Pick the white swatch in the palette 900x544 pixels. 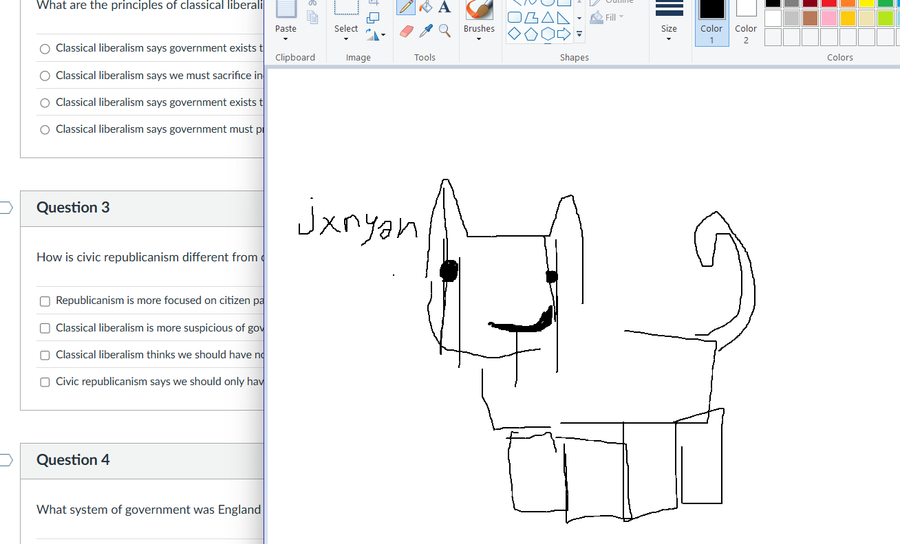tap(773, 18)
